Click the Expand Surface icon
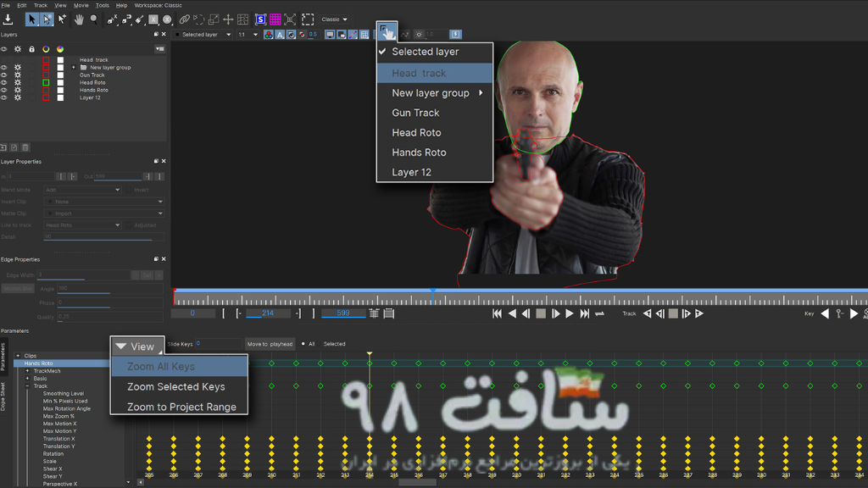The image size is (868, 488). [290, 19]
